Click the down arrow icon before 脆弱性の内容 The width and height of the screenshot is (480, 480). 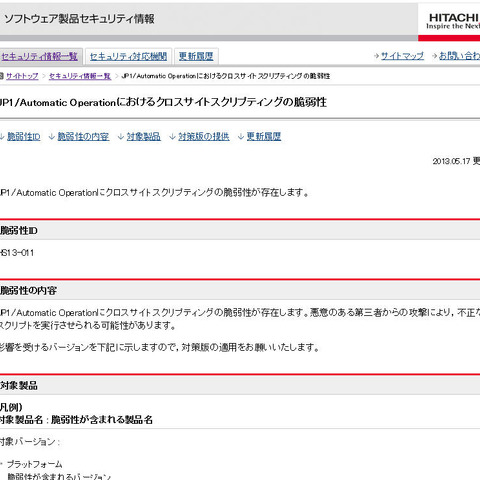point(52,137)
